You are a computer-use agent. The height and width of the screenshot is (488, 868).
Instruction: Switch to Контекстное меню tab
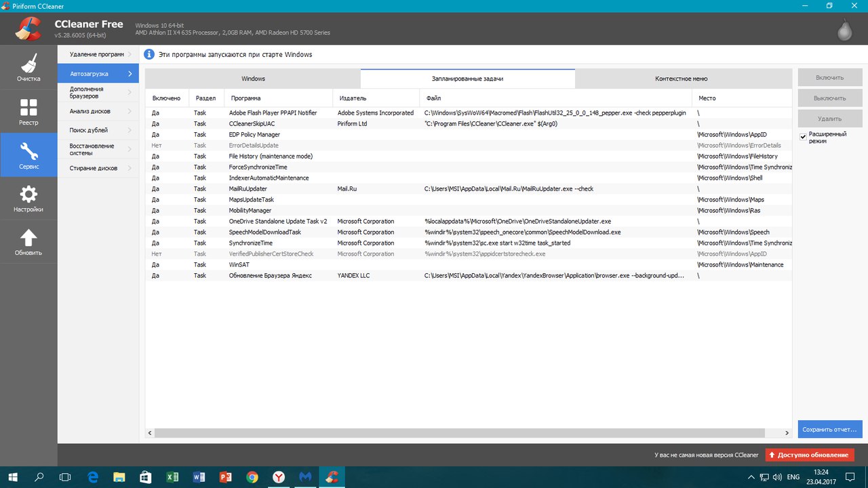click(x=683, y=79)
